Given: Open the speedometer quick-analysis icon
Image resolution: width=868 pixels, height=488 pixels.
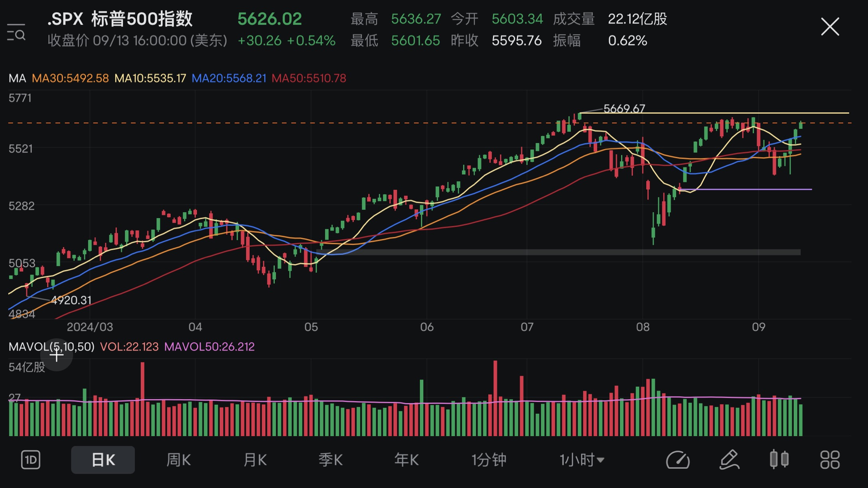Looking at the screenshot, I should click(678, 460).
